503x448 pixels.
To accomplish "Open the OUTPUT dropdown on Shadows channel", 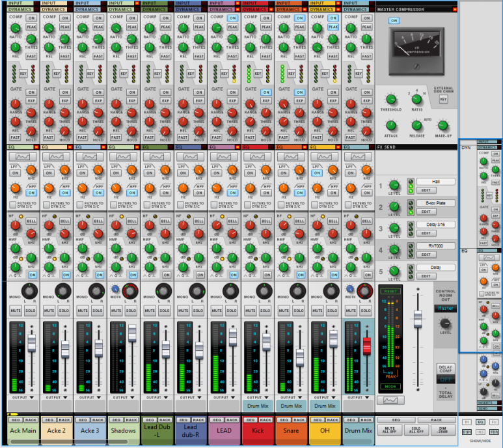I will click(124, 397).
